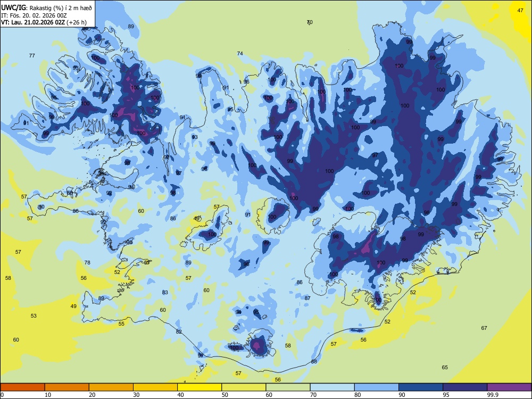Click the humidity value 77 over the sea
This screenshot has height=399, width=532.
32,56
